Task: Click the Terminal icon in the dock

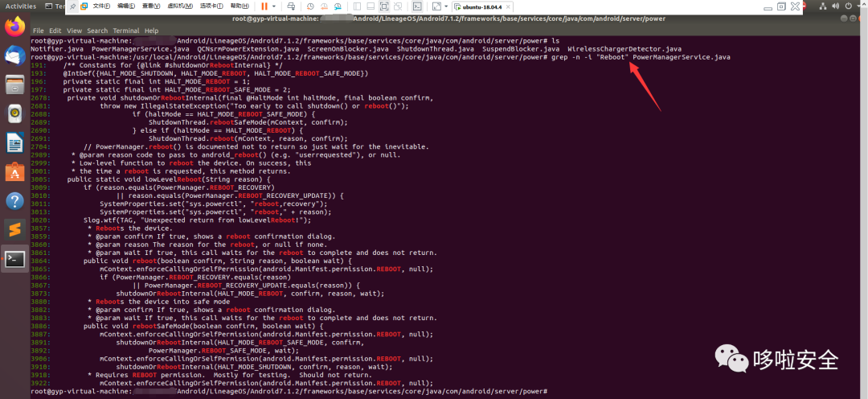Action: 15,259
